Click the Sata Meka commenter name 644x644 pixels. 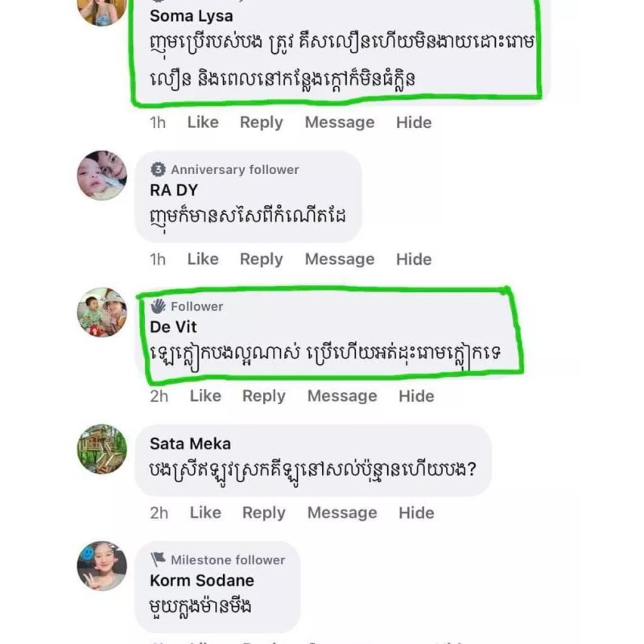190,444
